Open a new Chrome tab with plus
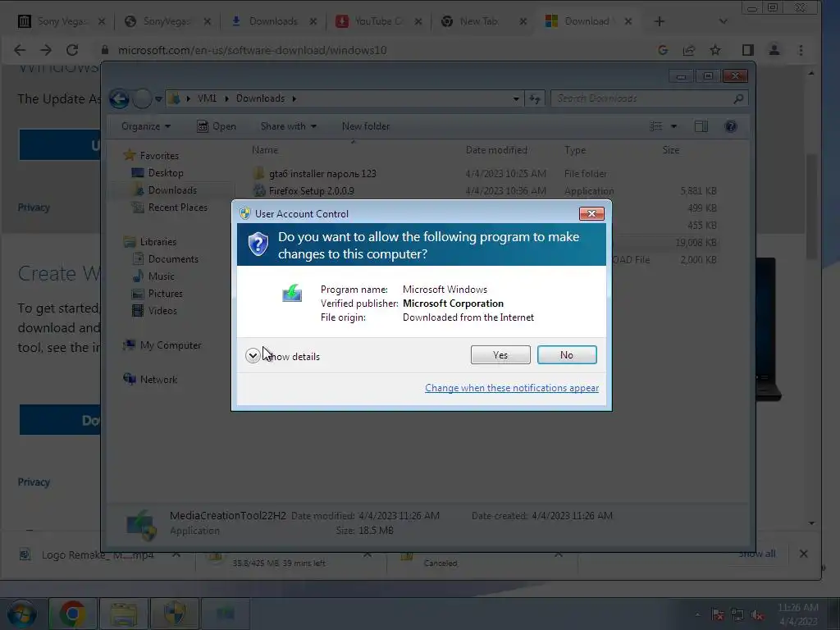The width and height of the screenshot is (840, 630). coord(660,21)
